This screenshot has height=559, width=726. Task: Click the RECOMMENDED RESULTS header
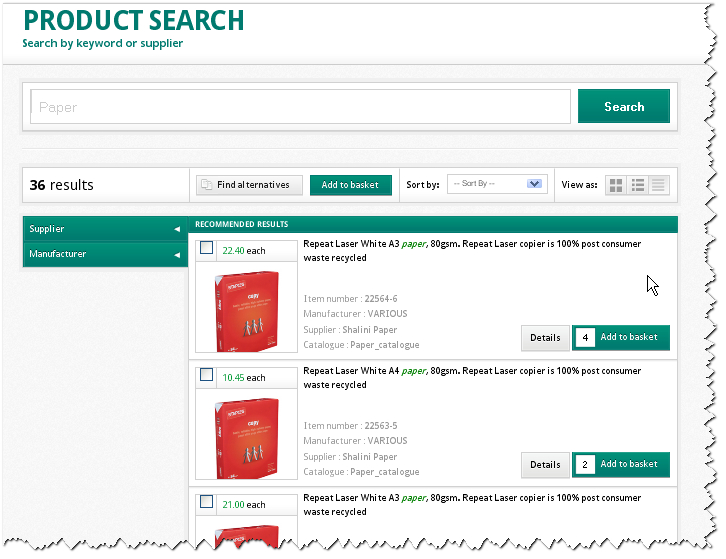point(242,224)
